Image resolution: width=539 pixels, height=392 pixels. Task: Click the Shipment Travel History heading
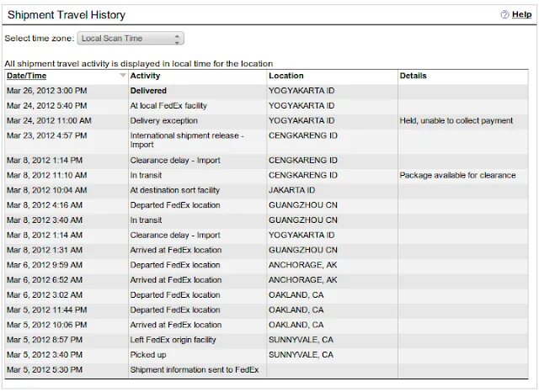point(67,15)
